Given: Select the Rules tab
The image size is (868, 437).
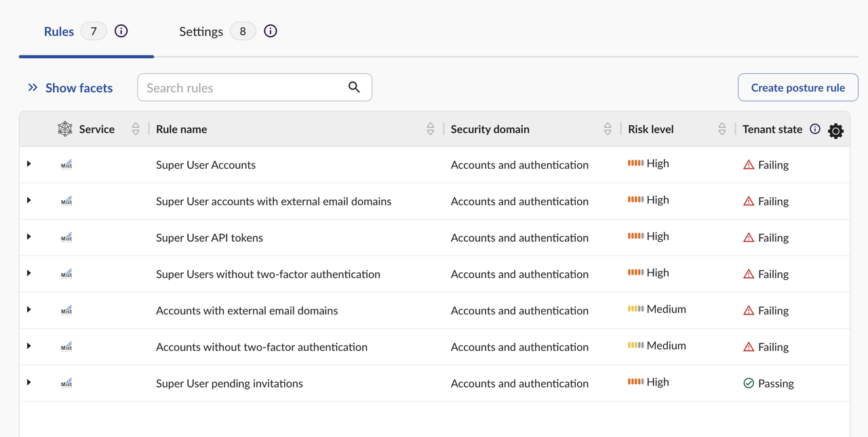Looking at the screenshot, I should 59,32.
